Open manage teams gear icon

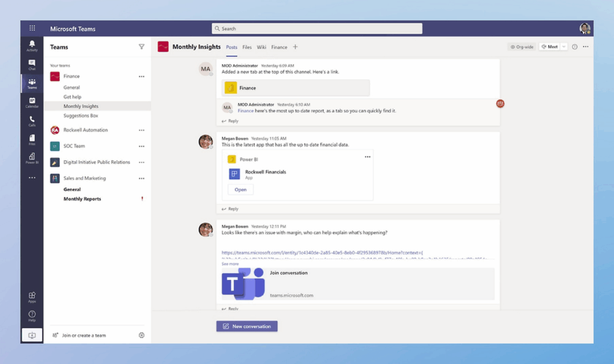pyautogui.click(x=142, y=335)
